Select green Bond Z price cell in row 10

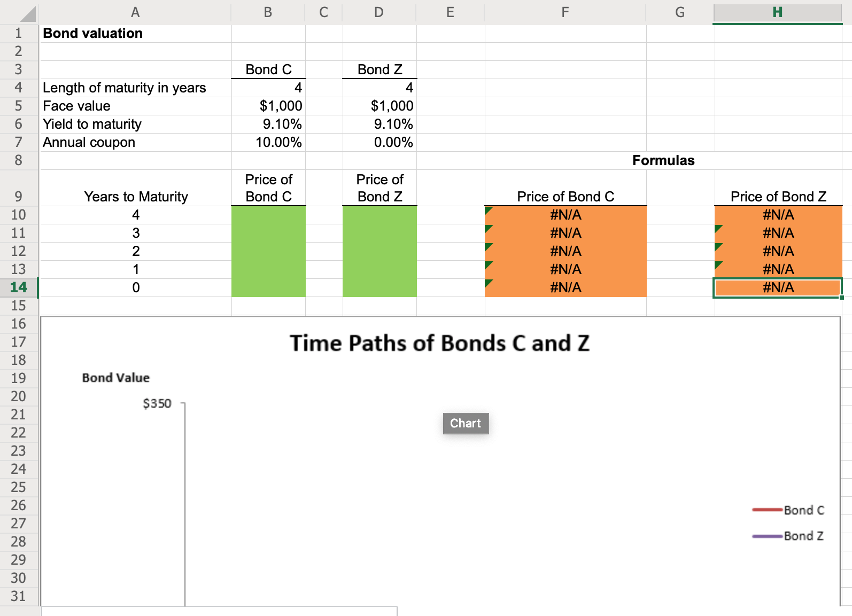point(379,215)
